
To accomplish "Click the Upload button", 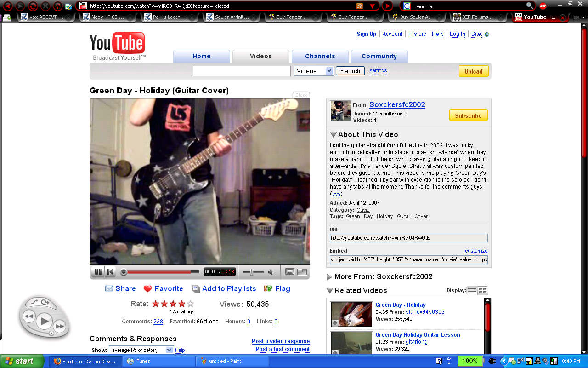I will pos(473,71).
